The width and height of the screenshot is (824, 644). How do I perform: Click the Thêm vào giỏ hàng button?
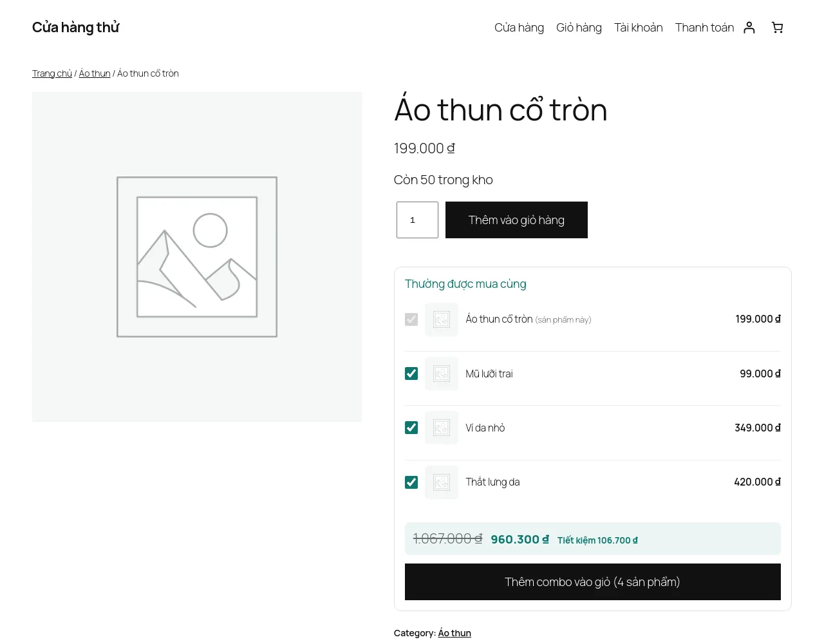click(x=516, y=220)
